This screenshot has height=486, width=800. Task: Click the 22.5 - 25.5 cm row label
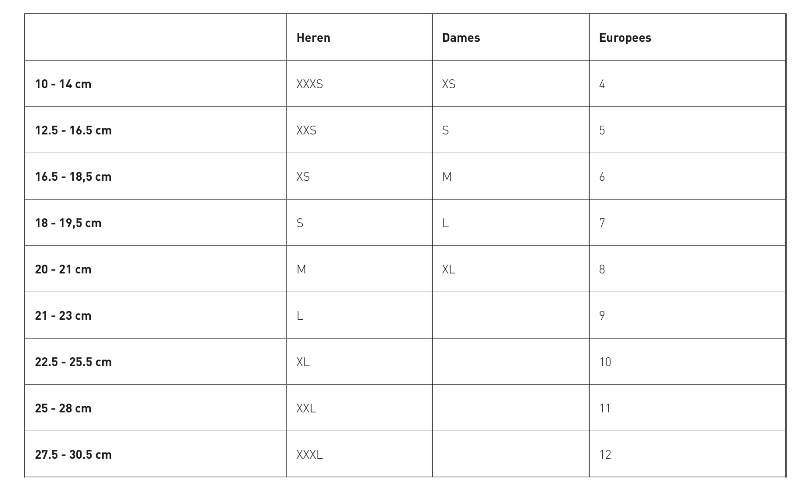tap(73, 362)
